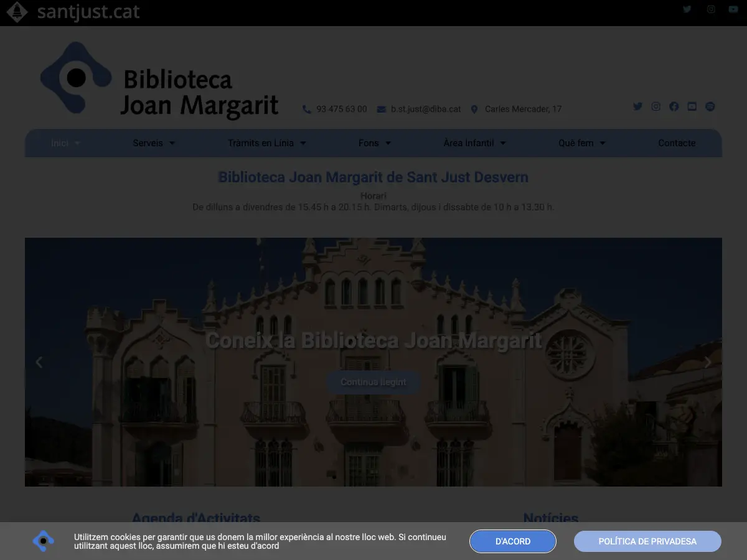The width and height of the screenshot is (747, 560).
Task: Click the cookie banner logo icon
Action: pyautogui.click(x=44, y=541)
